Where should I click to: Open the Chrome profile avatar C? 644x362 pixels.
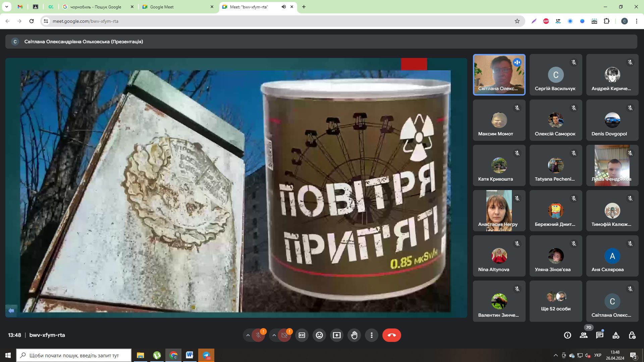click(625, 21)
